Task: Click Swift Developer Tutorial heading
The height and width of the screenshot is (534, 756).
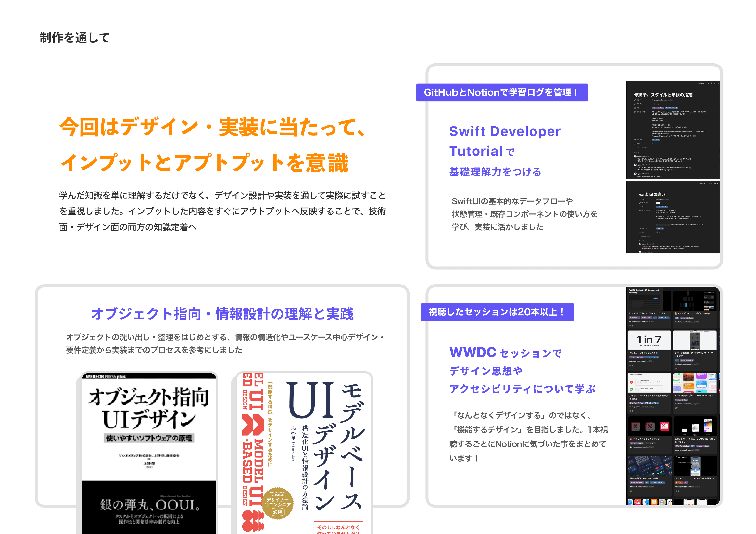Action: [x=505, y=141]
